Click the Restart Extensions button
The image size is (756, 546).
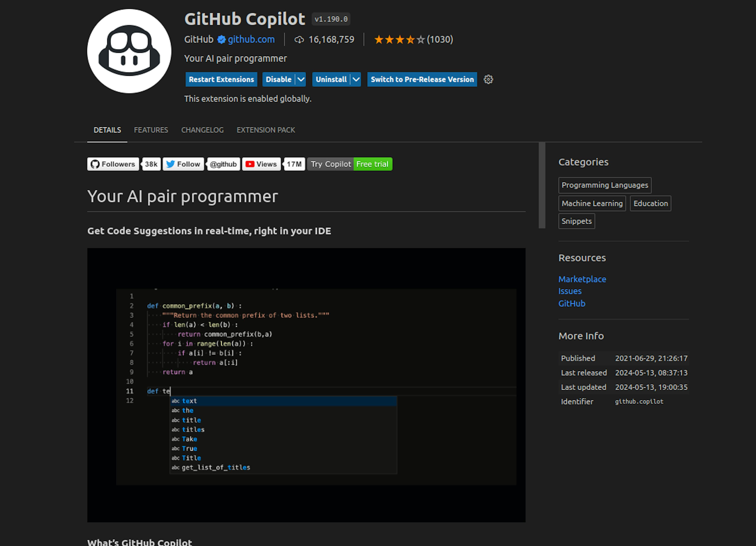point(221,79)
